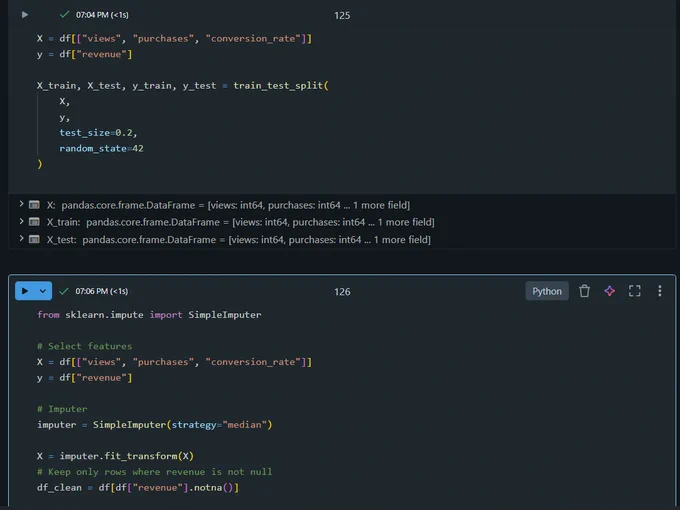Expand the X_test DataFrame variable row

[x=21, y=239]
